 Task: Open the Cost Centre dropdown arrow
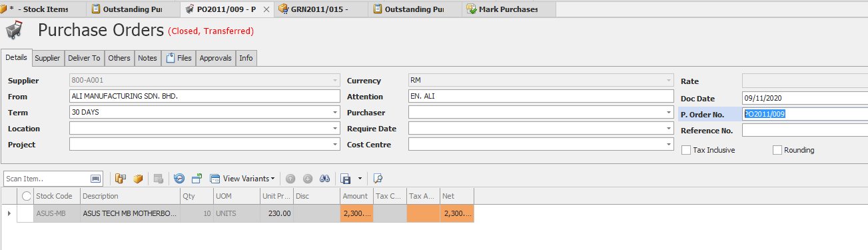click(669, 145)
